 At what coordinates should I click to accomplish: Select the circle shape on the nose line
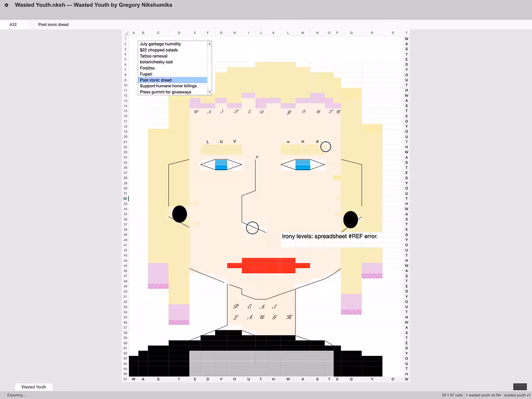tap(252, 228)
